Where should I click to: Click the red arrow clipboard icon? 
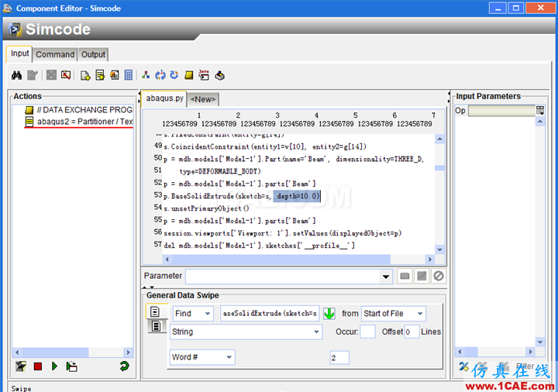[65, 75]
